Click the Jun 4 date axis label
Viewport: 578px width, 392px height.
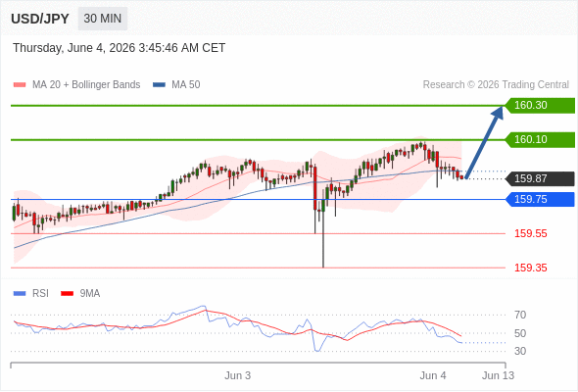pyautogui.click(x=433, y=375)
